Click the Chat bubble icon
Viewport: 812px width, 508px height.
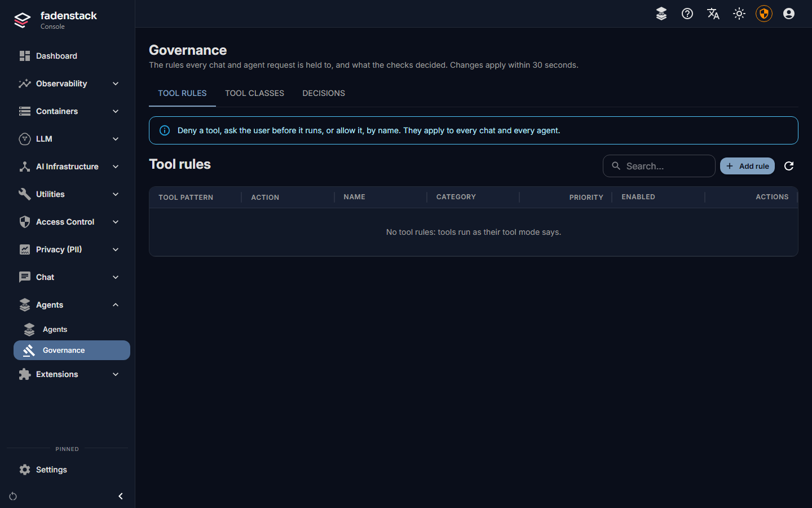click(25, 277)
